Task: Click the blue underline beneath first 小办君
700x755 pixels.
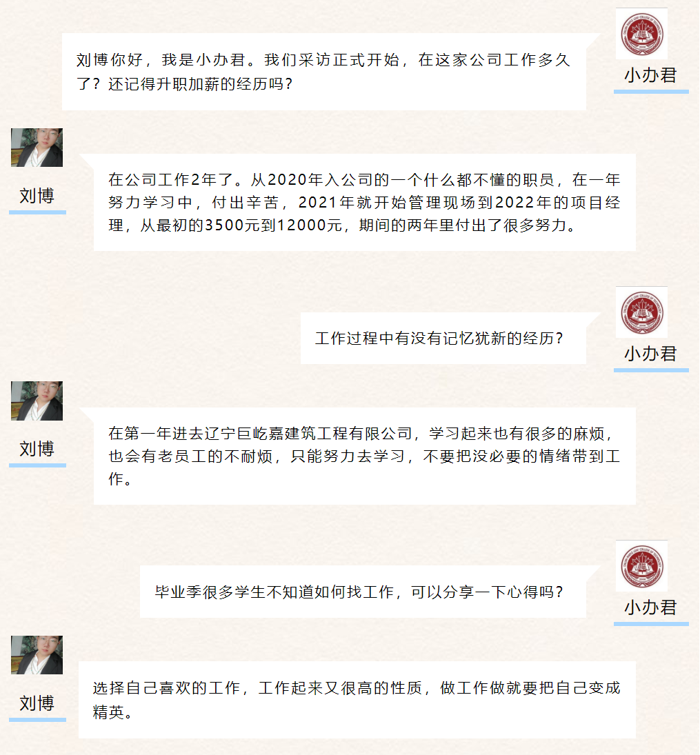Action: 651,92
